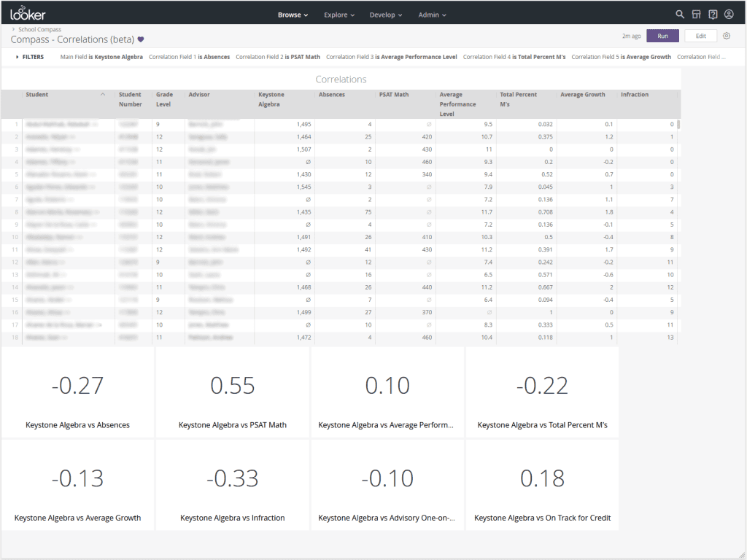Open the help question mark icon
The image size is (747, 560).
pyautogui.click(x=713, y=15)
